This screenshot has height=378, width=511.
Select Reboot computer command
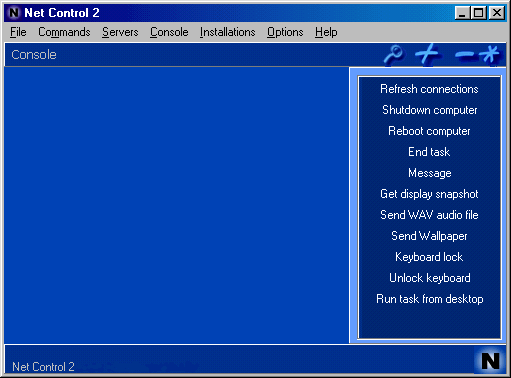(429, 131)
